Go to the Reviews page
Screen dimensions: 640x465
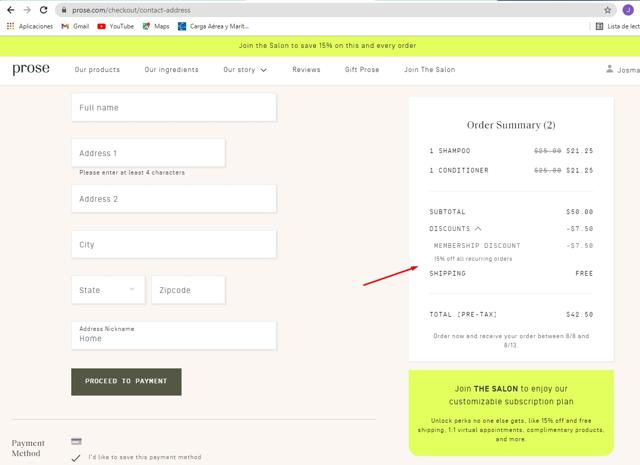pyautogui.click(x=306, y=70)
